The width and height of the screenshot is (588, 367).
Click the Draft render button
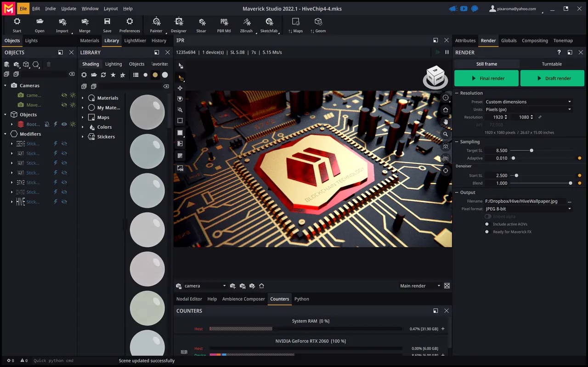552,78
